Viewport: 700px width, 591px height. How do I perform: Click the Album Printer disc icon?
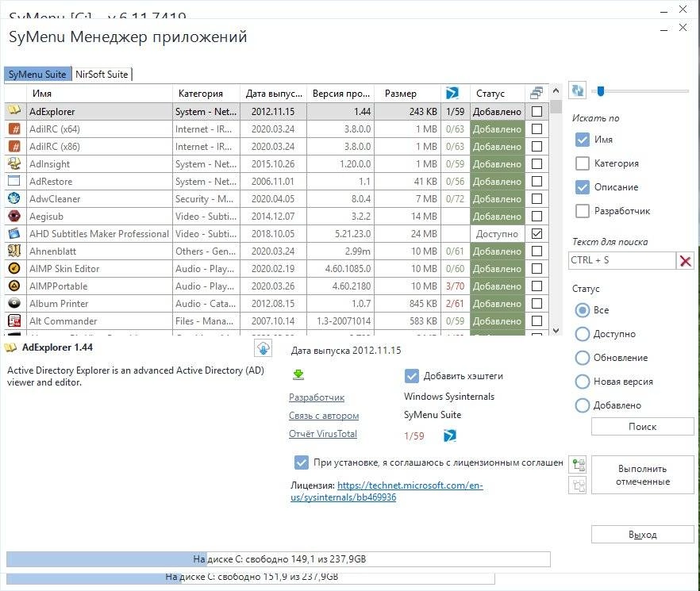(x=14, y=303)
